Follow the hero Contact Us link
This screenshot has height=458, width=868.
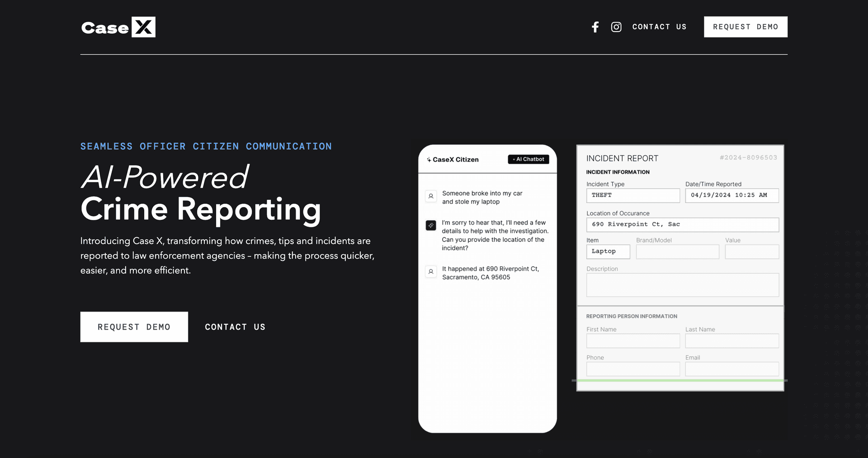point(235,327)
